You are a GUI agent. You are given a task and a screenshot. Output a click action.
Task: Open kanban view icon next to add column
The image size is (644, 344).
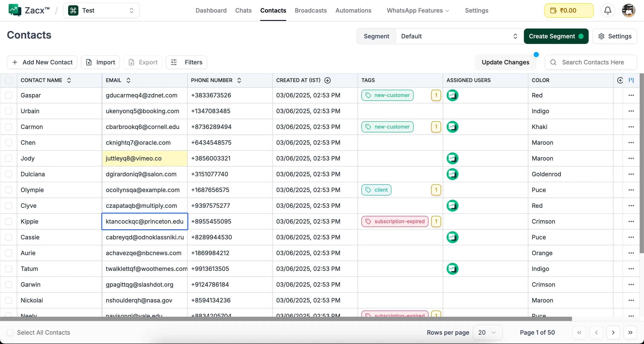coord(631,80)
